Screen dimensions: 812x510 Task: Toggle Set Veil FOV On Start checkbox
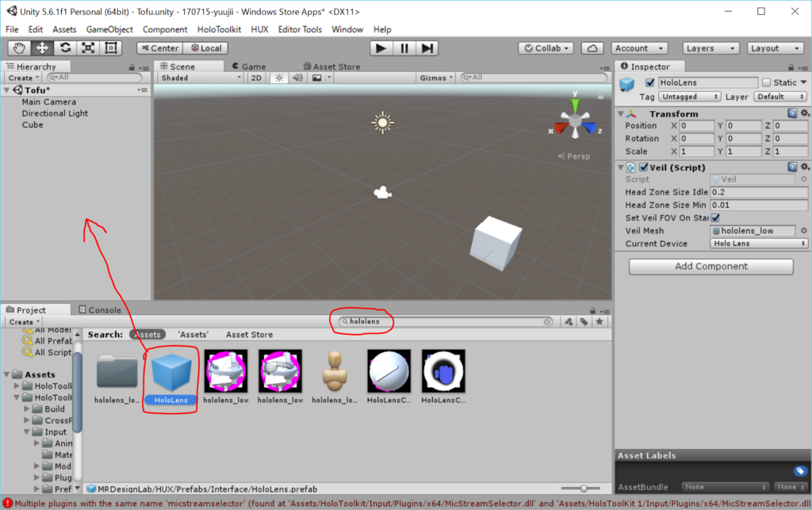716,218
